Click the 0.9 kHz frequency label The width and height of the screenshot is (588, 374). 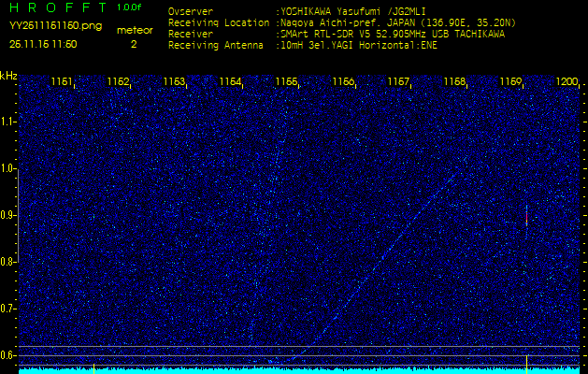click(x=8, y=215)
